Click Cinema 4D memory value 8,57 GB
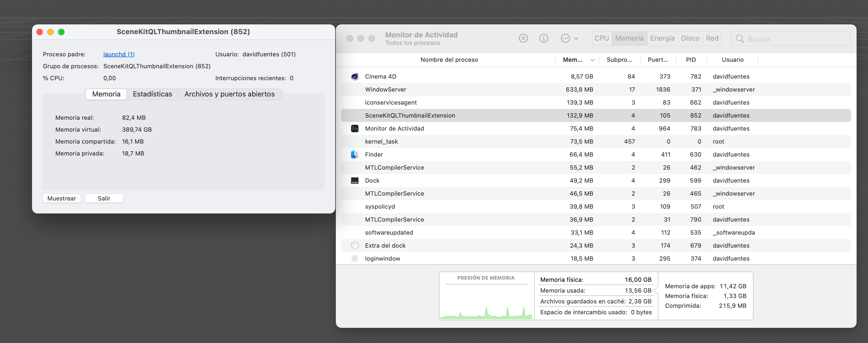 [582, 76]
